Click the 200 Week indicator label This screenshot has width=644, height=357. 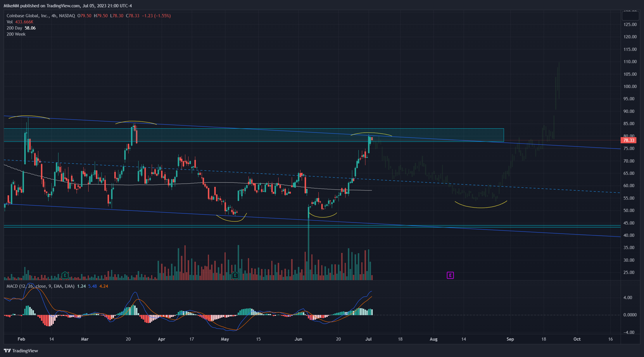point(16,34)
